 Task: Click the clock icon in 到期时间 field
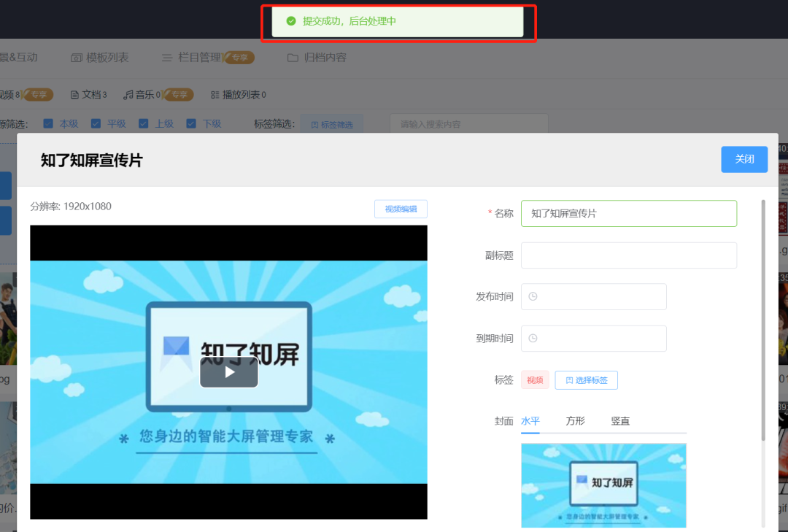(533, 339)
